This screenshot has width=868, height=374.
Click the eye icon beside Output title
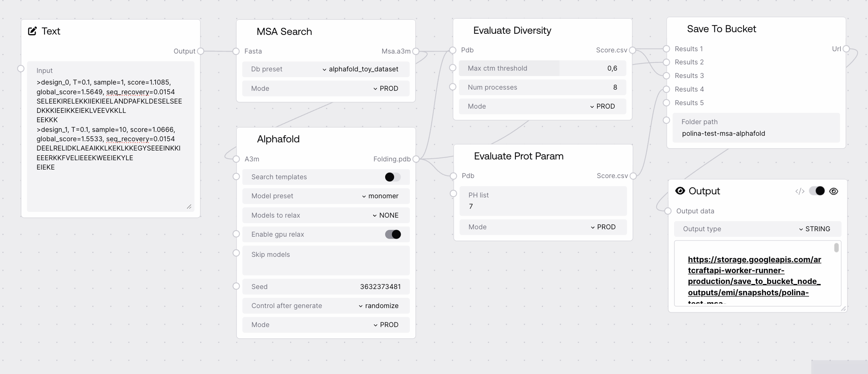(680, 191)
